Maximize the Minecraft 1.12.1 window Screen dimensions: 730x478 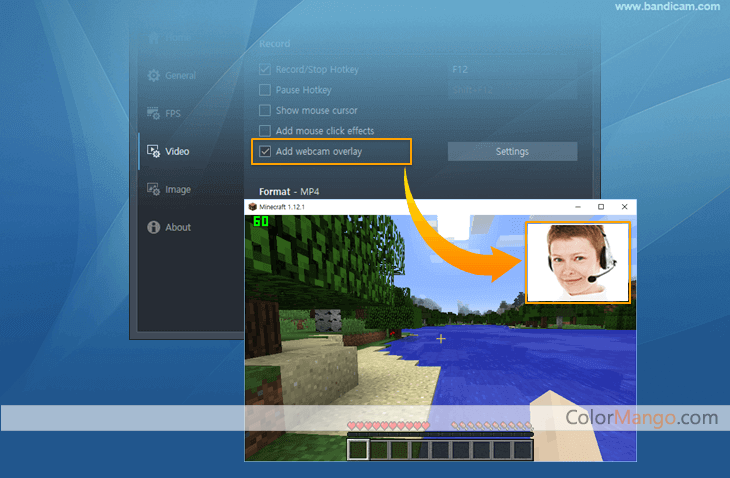coord(600,207)
